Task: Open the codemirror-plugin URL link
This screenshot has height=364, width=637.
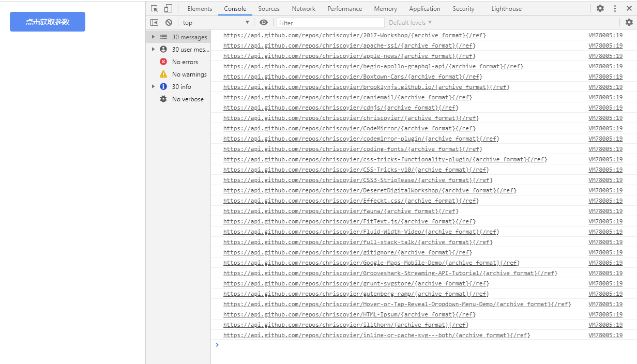Action: [361, 139]
